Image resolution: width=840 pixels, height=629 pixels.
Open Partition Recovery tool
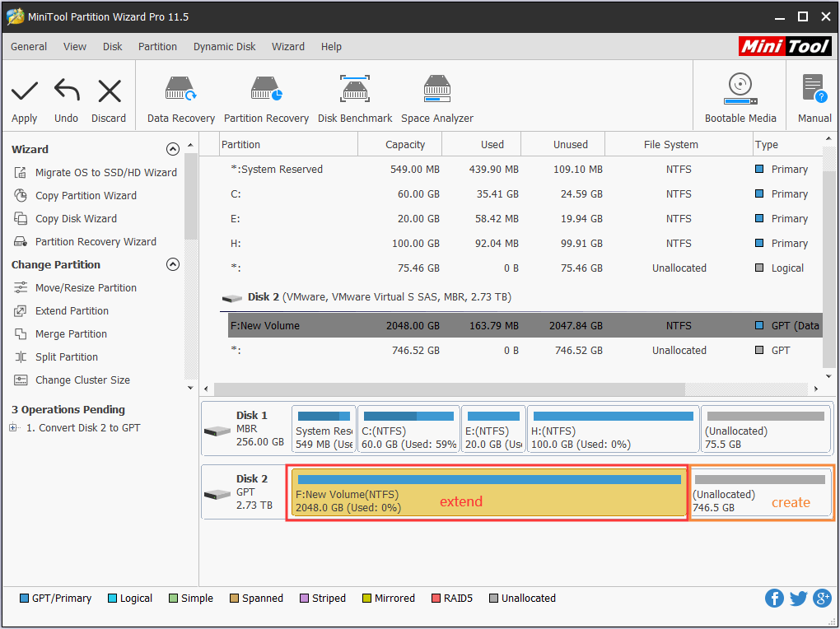pos(266,100)
